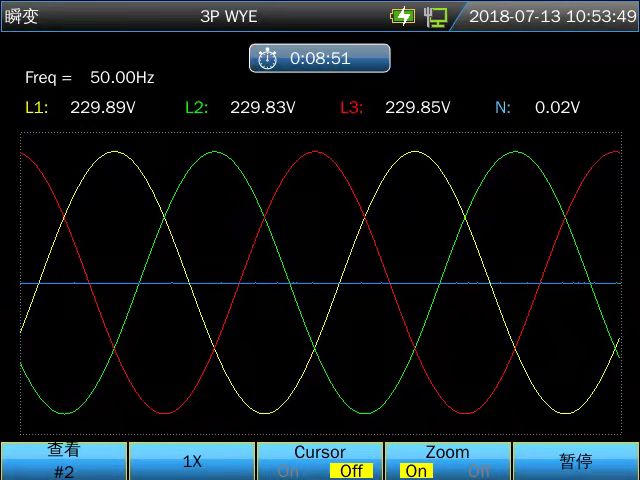Click the green L2 channel label

[x=197, y=107]
